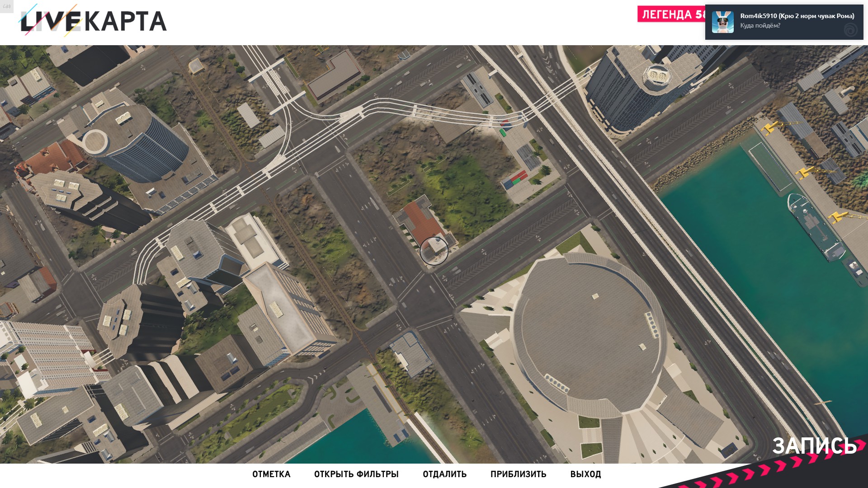Click the LIVE КАРТА logo
The image size is (868, 488).
pyautogui.click(x=93, y=20)
